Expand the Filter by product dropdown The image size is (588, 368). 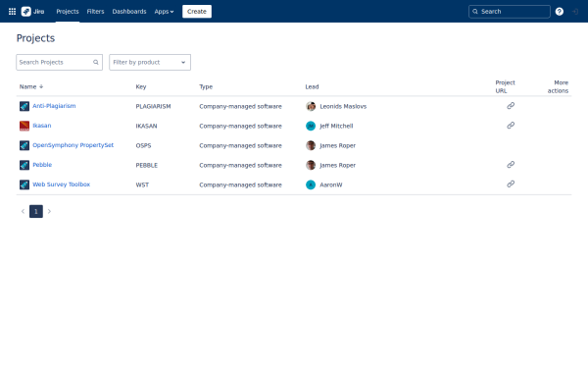(150, 63)
